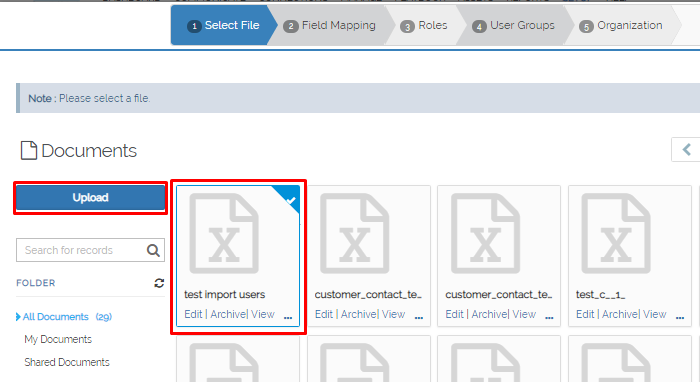The image size is (700, 382).
Task: Archive the second-card customer_contact_te document
Action: [359, 314]
